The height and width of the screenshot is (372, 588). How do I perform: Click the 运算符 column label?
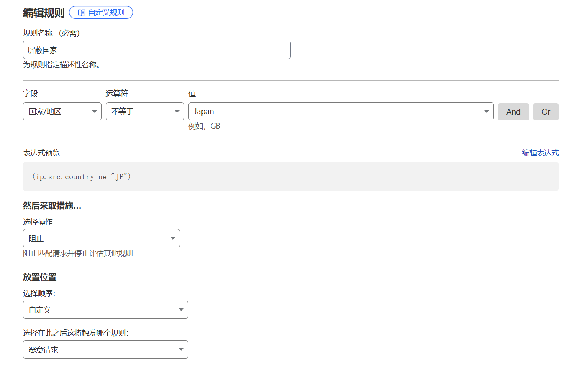[117, 94]
